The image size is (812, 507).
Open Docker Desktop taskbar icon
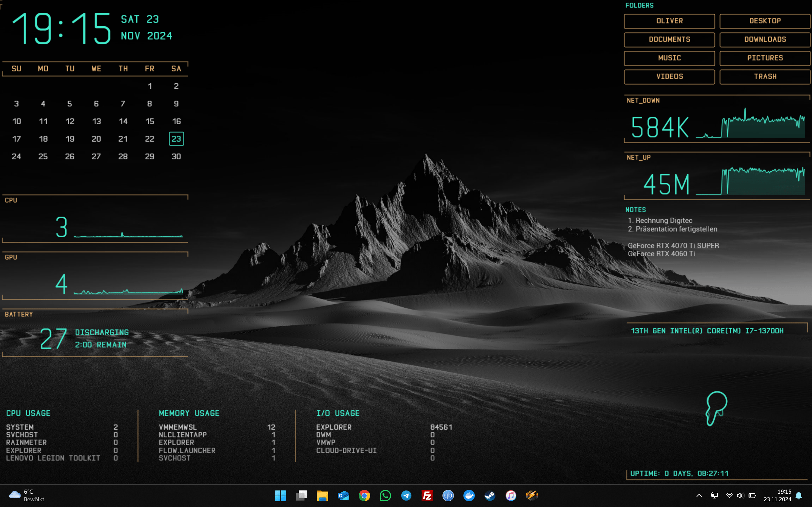click(469, 495)
